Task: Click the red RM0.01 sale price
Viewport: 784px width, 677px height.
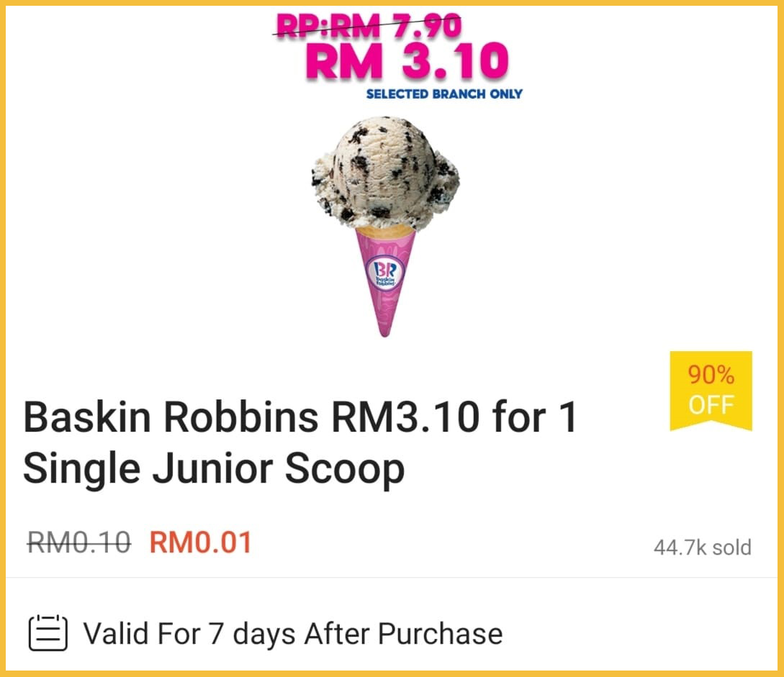Action: coord(201,542)
